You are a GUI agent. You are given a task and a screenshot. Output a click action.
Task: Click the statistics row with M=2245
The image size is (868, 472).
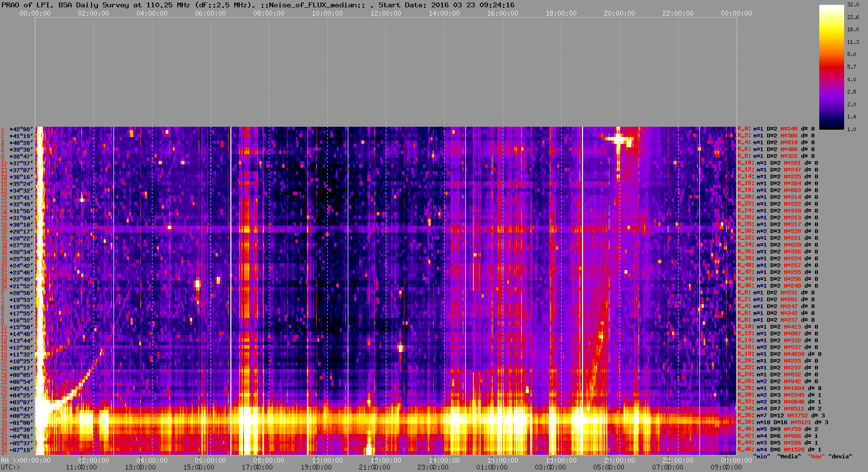point(780,395)
